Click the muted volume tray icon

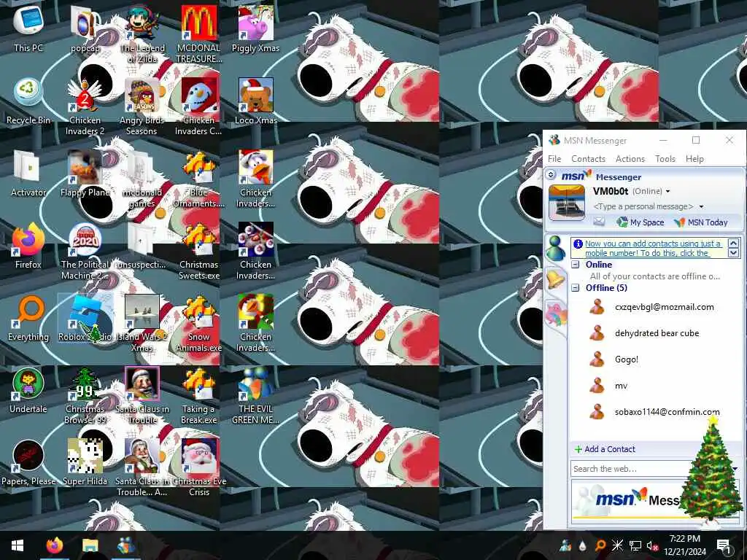(x=652, y=545)
